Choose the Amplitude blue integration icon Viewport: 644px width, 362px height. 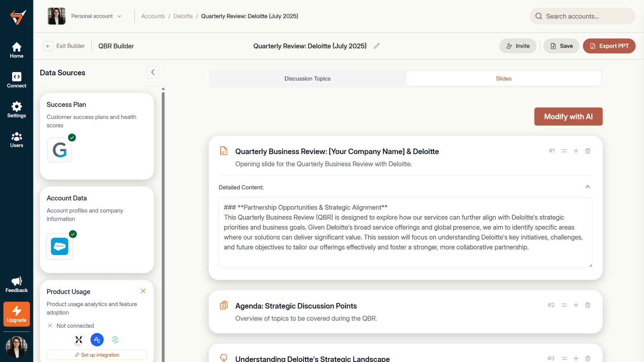[97, 340]
